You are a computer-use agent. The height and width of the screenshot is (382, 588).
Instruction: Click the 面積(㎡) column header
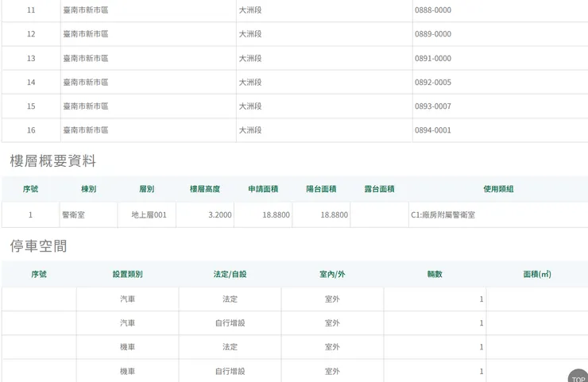pos(537,275)
